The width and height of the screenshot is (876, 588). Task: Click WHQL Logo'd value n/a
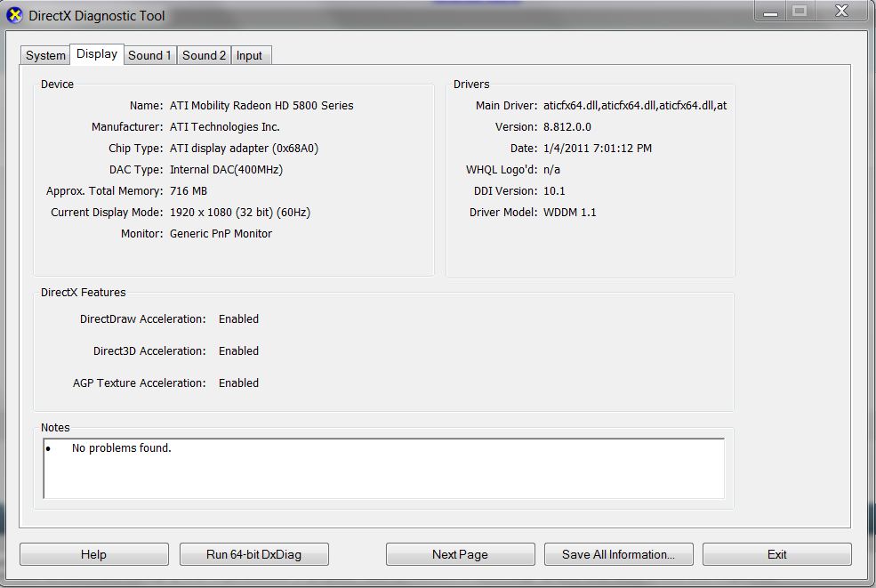(x=551, y=169)
